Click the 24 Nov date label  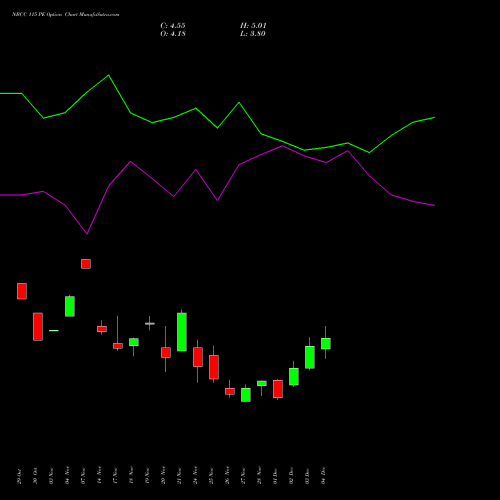click(195, 475)
